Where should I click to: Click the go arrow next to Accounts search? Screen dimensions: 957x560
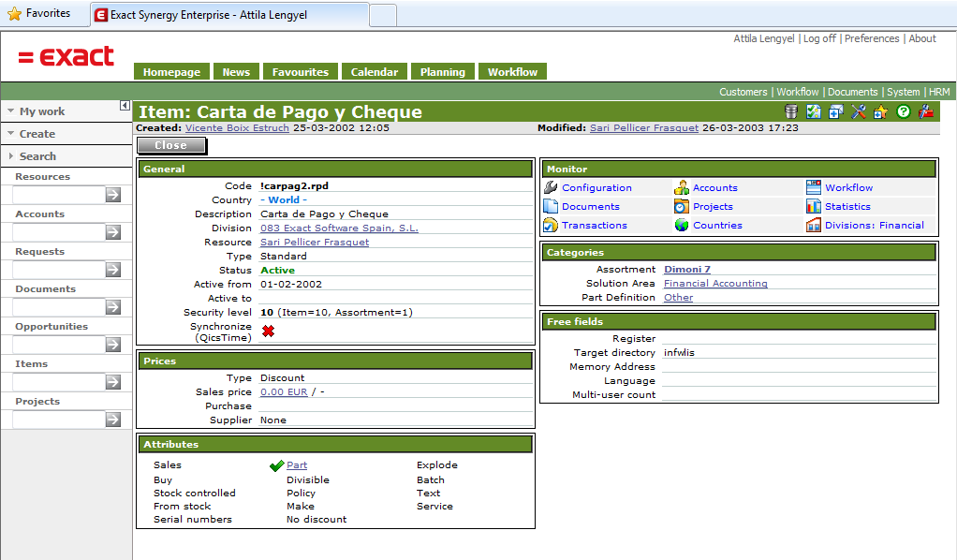(113, 232)
